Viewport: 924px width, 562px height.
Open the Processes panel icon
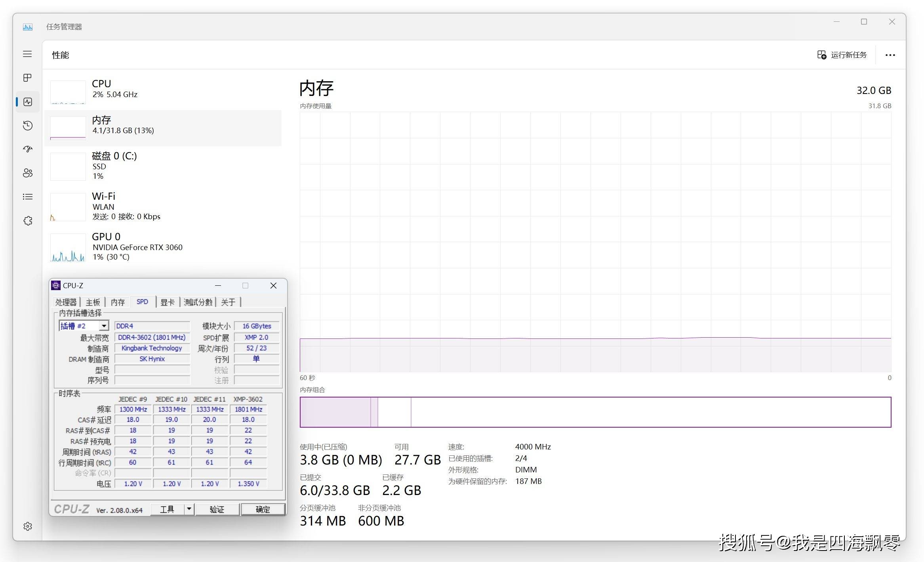pos(27,78)
